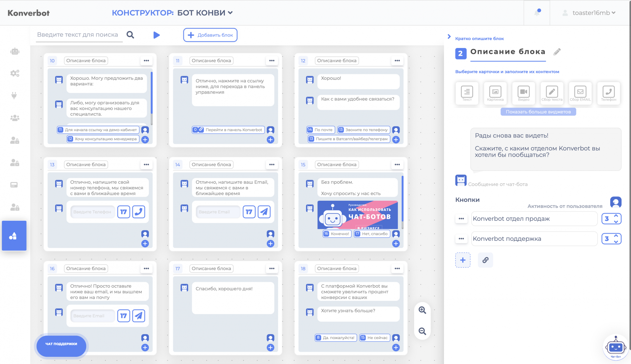Screen dimensions: 631x364
Task: Collapse the right panel with the chevron
Action: point(449,37)
